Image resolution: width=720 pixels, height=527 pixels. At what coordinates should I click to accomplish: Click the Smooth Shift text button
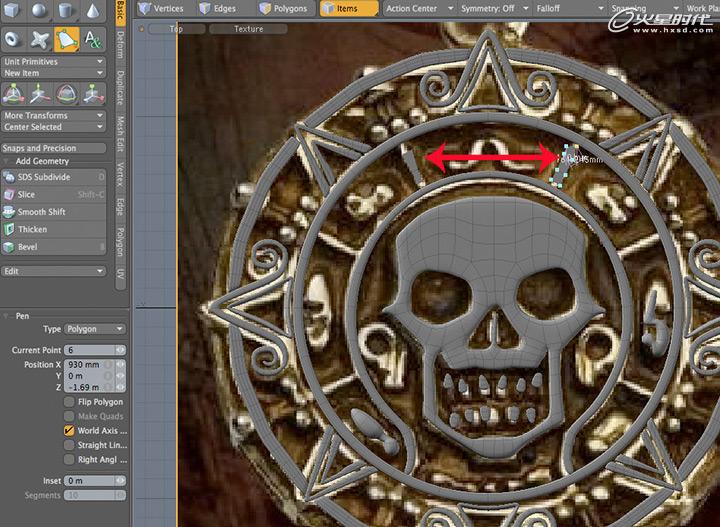click(x=41, y=212)
